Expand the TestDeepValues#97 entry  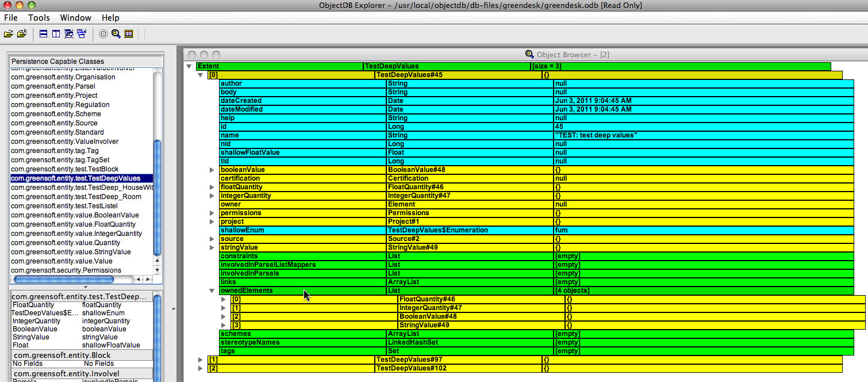(x=200, y=360)
